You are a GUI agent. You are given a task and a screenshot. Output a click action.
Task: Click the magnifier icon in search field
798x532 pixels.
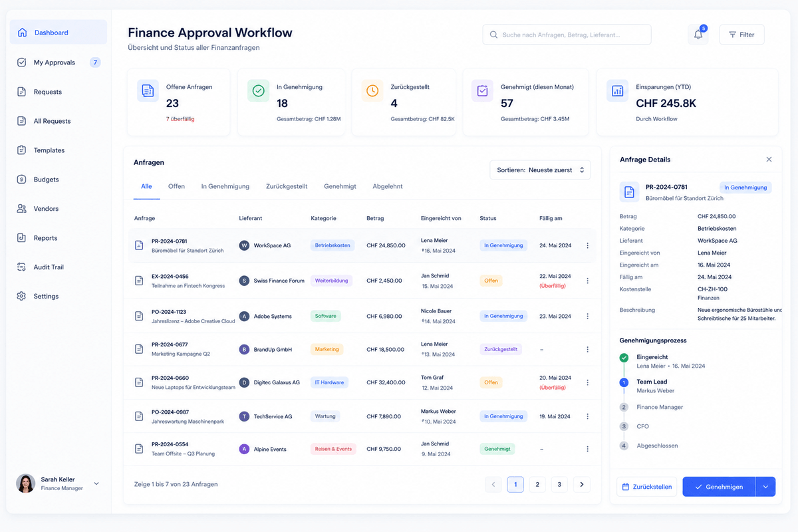(x=493, y=35)
